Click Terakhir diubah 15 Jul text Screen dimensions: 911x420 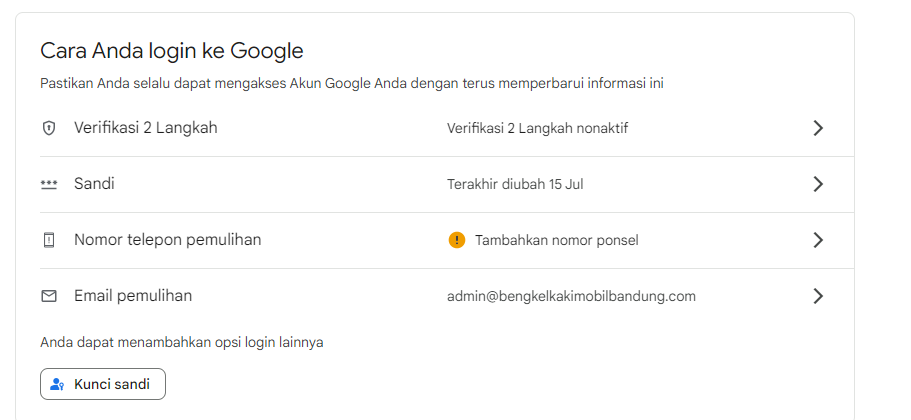[515, 185]
